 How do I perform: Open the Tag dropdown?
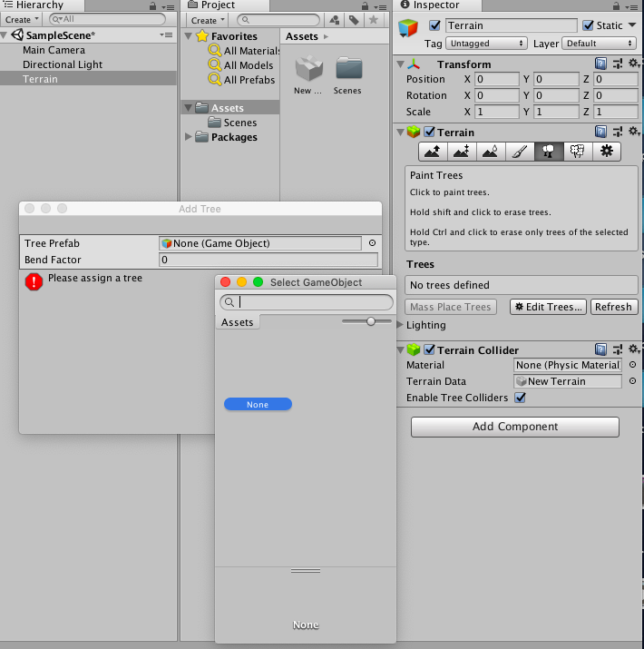tap(486, 44)
